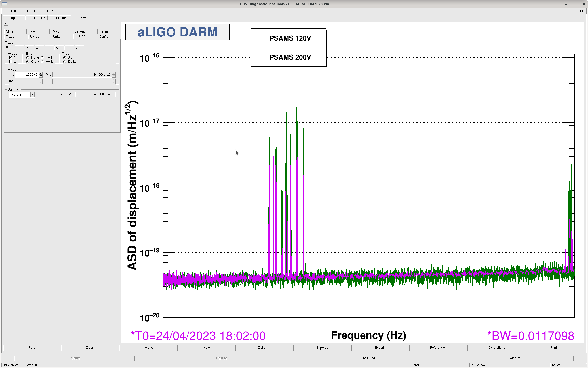Screen dimensions: 588x368
Task: Open the Measurement menu in menu bar
Action: click(x=30, y=11)
